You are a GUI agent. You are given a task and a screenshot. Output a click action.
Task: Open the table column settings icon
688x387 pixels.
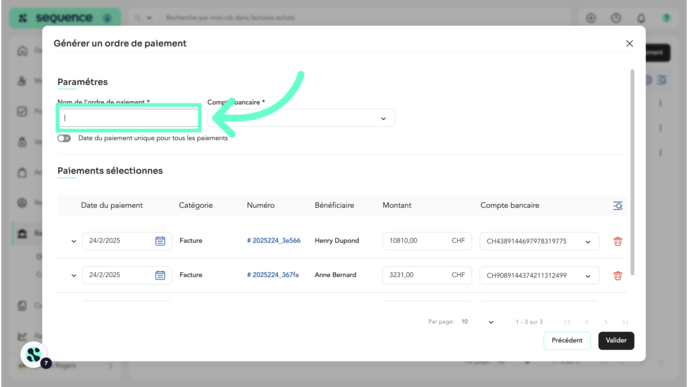pyautogui.click(x=618, y=205)
